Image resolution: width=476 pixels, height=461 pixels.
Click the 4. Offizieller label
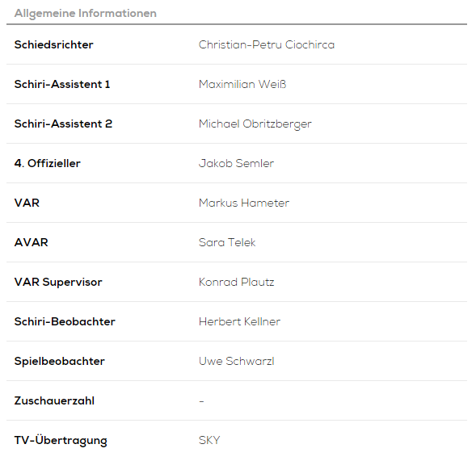click(x=48, y=163)
